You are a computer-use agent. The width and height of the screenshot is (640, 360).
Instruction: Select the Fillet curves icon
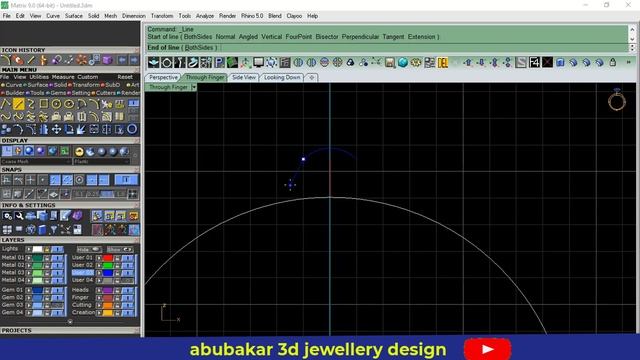pos(31,129)
